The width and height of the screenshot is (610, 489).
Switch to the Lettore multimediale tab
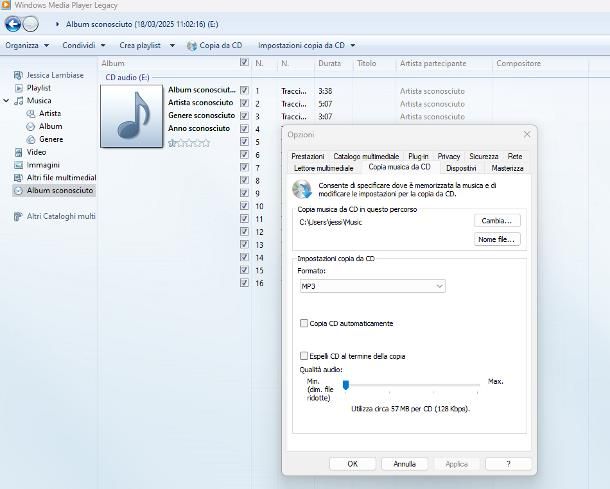[324, 168]
